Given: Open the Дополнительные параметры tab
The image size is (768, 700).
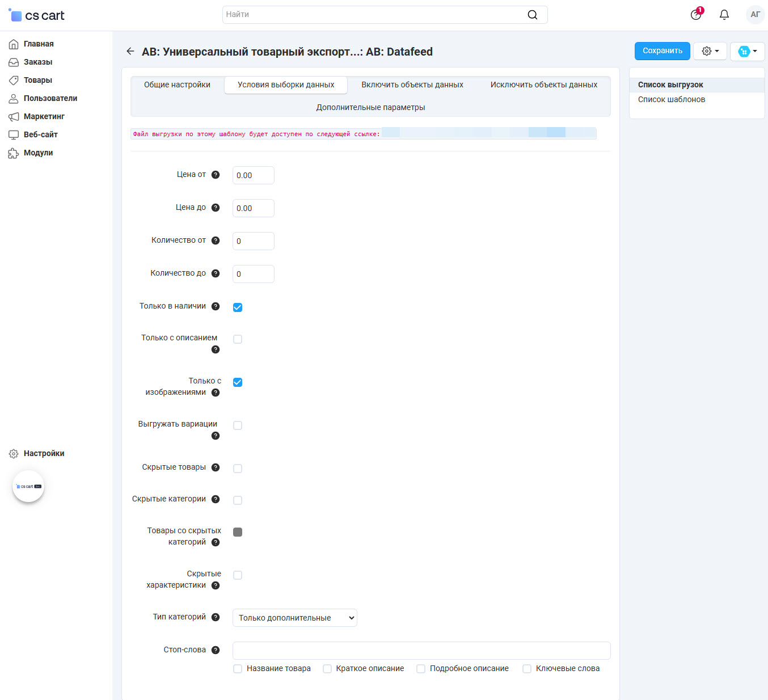Looking at the screenshot, I should [370, 107].
